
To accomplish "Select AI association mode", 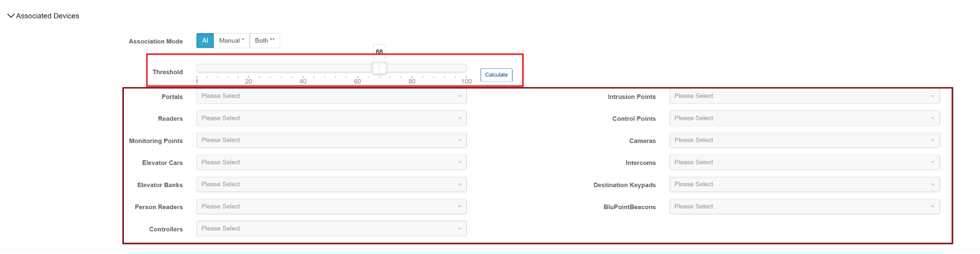I will click(x=205, y=41).
